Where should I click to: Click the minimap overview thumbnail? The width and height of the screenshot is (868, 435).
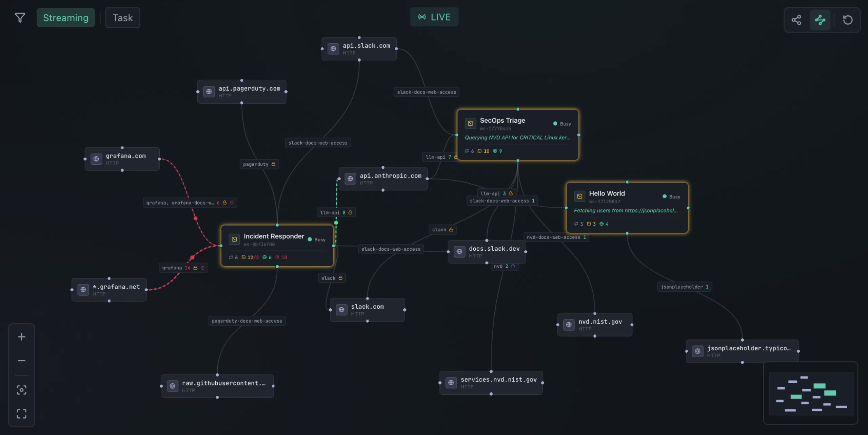pos(811,393)
